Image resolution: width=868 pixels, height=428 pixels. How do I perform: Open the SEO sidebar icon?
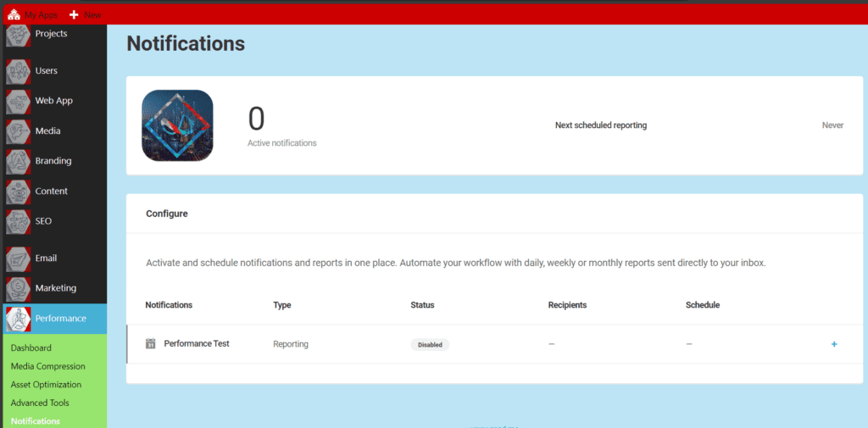(x=18, y=222)
